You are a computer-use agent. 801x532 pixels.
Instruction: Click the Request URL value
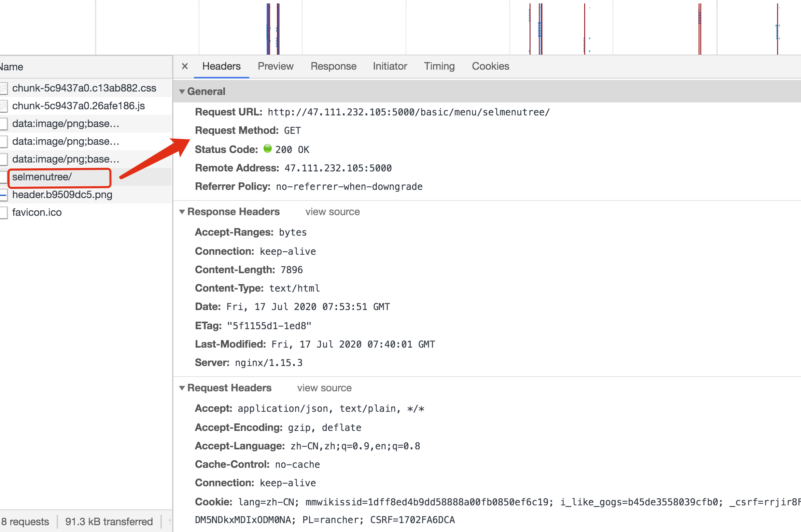409,112
